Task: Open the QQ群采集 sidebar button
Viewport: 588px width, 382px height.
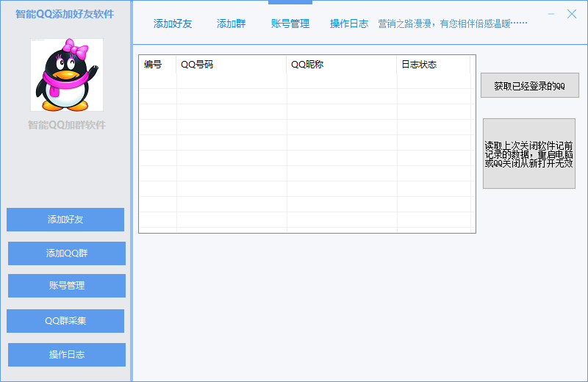Action: coord(65,321)
